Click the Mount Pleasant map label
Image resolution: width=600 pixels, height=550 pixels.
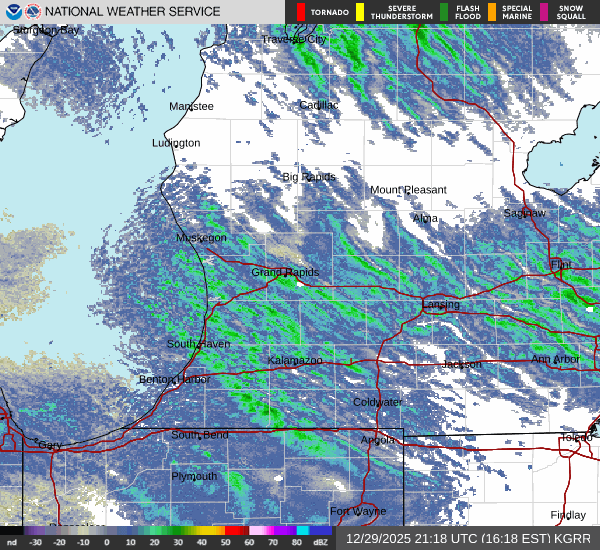[x=408, y=190]
